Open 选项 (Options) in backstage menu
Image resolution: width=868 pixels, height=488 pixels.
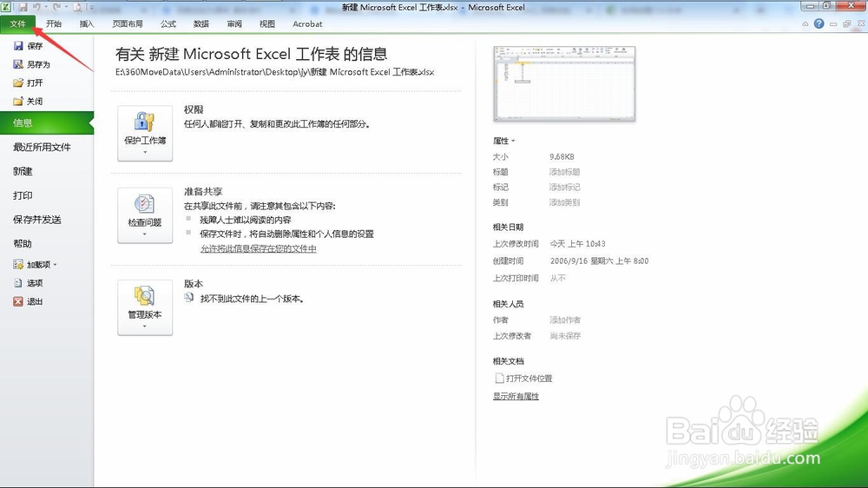point(28,283)
